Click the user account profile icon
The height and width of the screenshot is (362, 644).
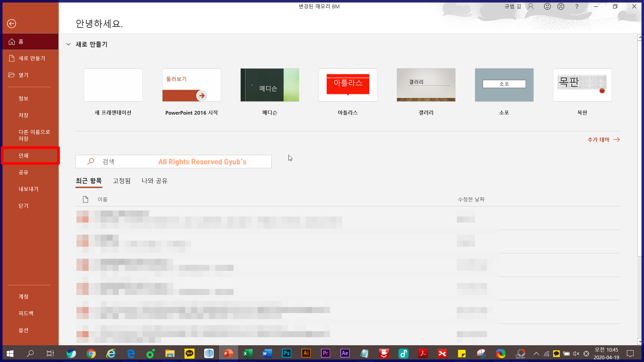coord(531,6)
